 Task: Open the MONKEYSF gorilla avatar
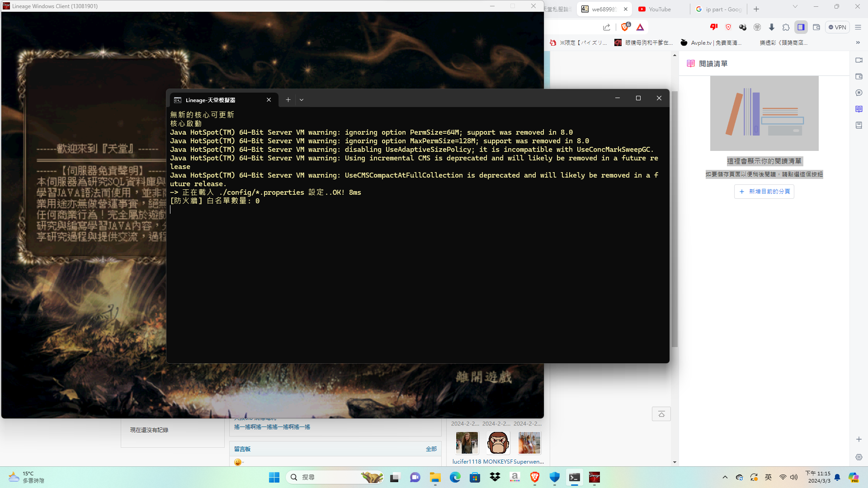tap(498, 443)
